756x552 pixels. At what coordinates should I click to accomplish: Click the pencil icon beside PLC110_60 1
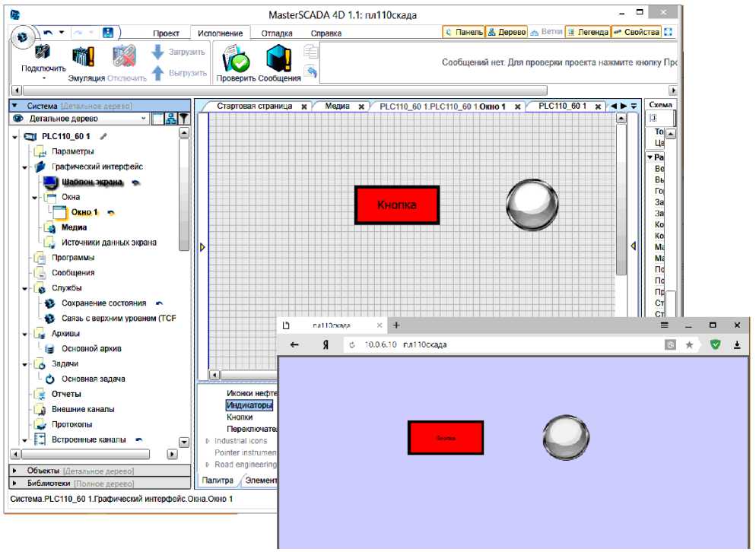[103, 136]
